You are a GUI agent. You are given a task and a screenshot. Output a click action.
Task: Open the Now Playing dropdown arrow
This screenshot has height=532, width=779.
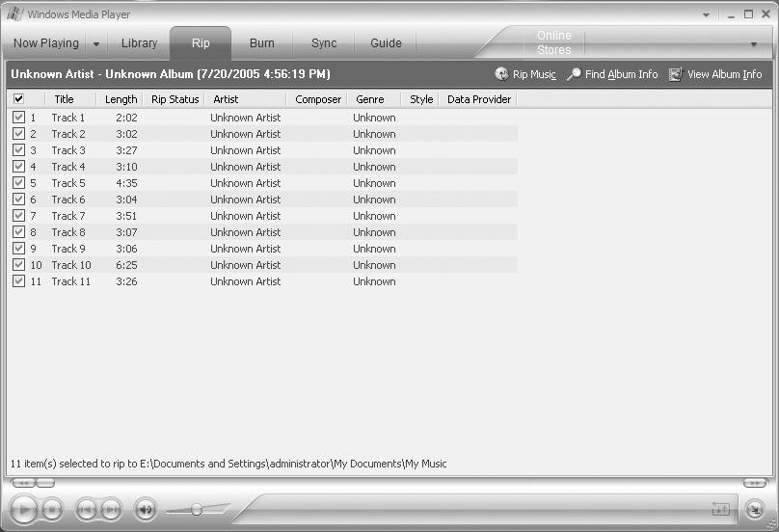[x=96, y=43]
